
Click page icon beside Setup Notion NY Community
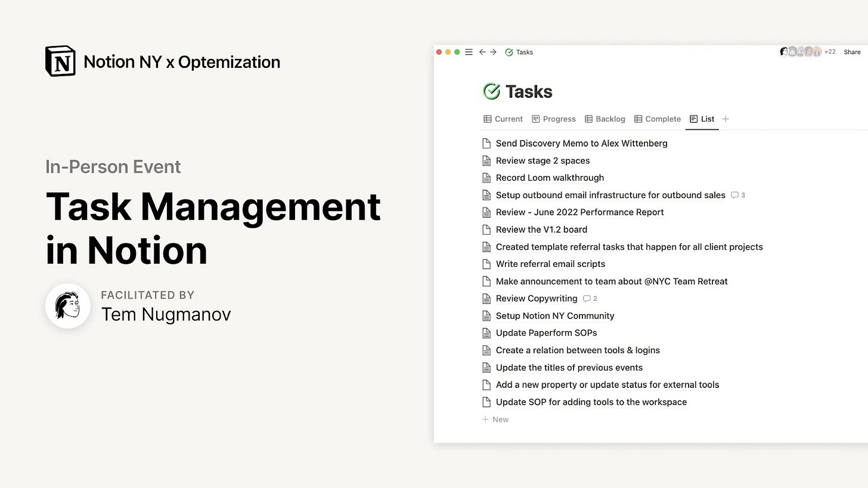pyautogui.click(x=486, y=316)
